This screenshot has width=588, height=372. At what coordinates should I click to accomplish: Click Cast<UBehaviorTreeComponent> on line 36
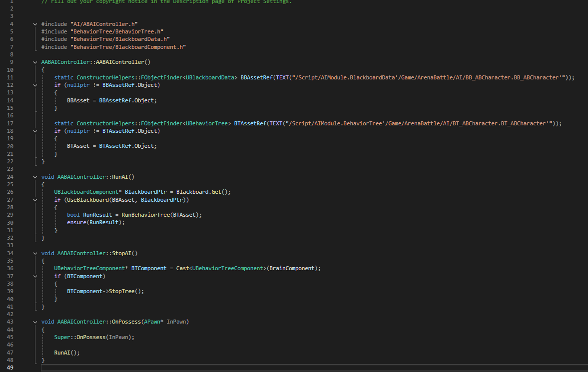click(x=221, y=268)
